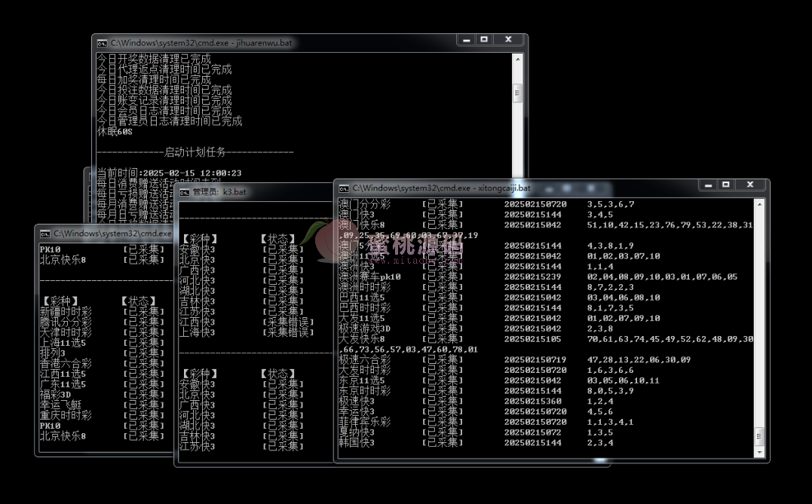Click the cmd icon of the leftmost console window
This screenshot has height=504, width=812.
(45, 234)
